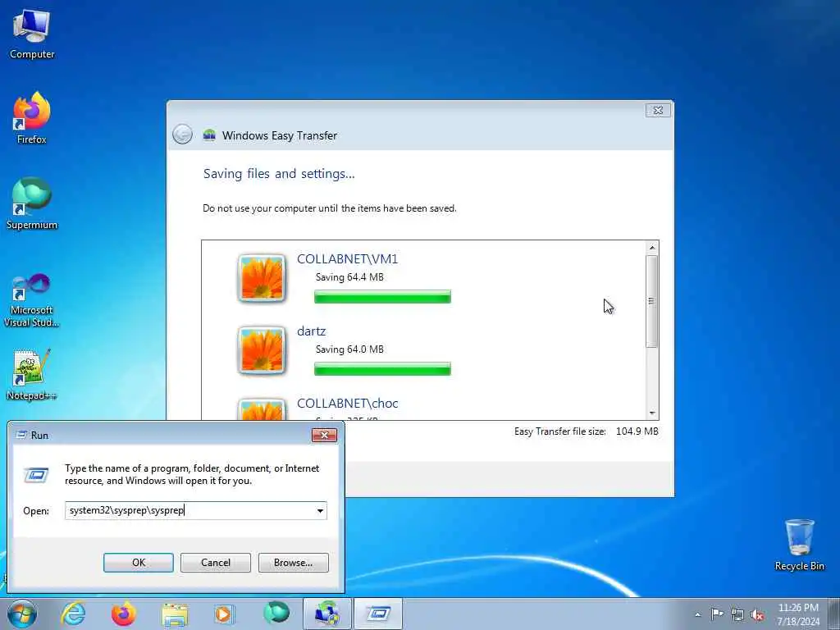The image size is (840, 630).
Task: Select the COLLABNET\VM1 account name
Action: [x=348, y=259]
